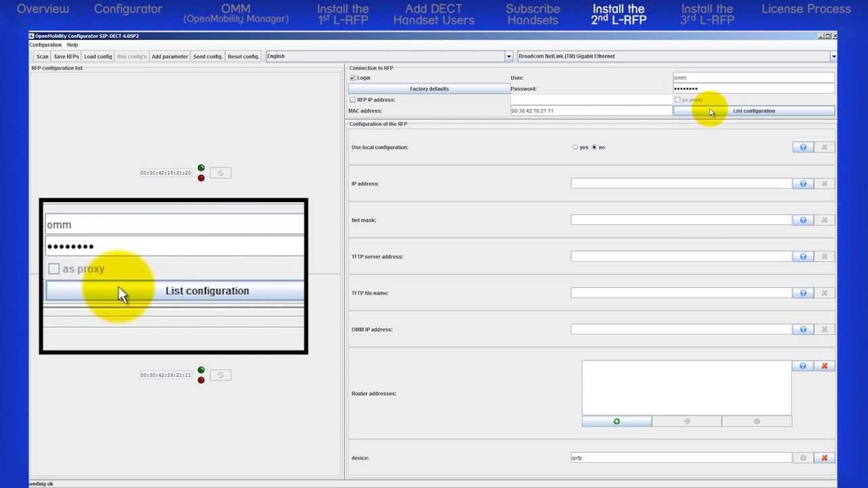Image resolution: width=868 pixels, height=488 pixels.
Task: Jump to Install the 1st L-RFP
Action: (343, 14)
